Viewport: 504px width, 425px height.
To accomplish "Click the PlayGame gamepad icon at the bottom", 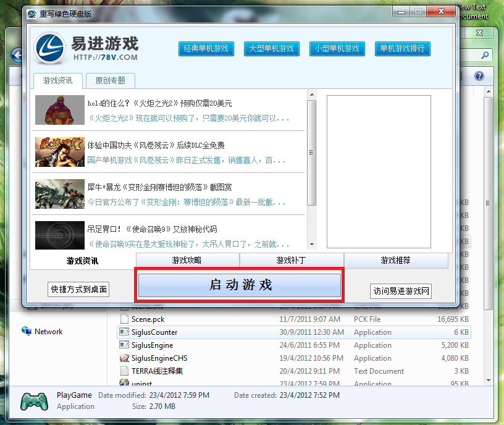I will 35,401.
